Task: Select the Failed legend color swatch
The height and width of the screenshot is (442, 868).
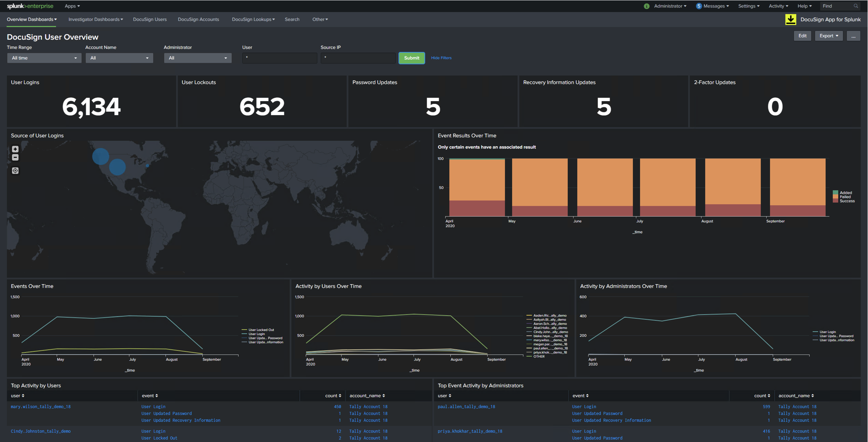Action: (x=836, y=197)
